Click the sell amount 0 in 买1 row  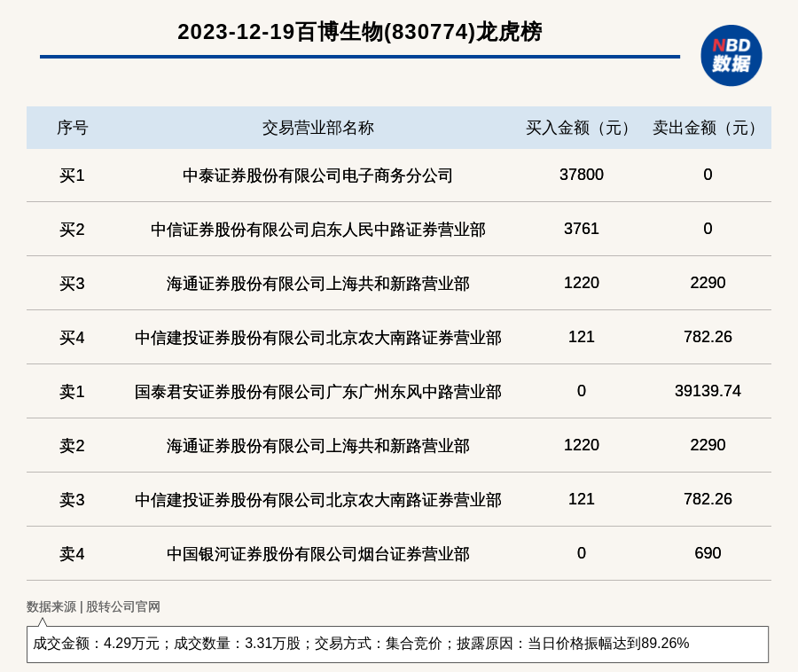click(708, 175)
